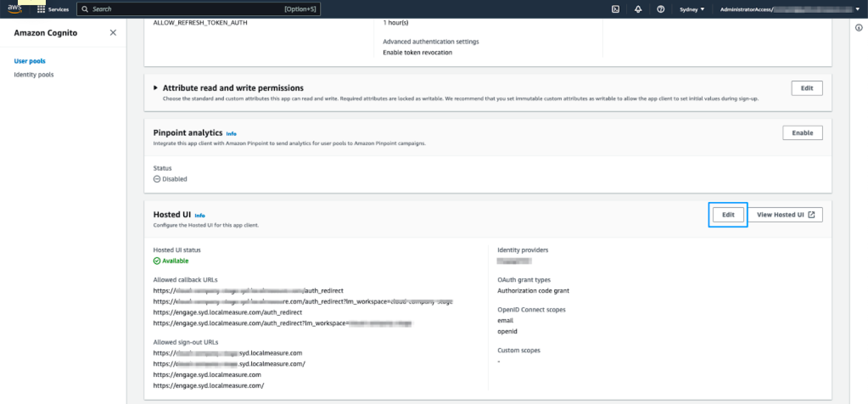Open the AdministratorAccess account dropdown

pos(790,9)
